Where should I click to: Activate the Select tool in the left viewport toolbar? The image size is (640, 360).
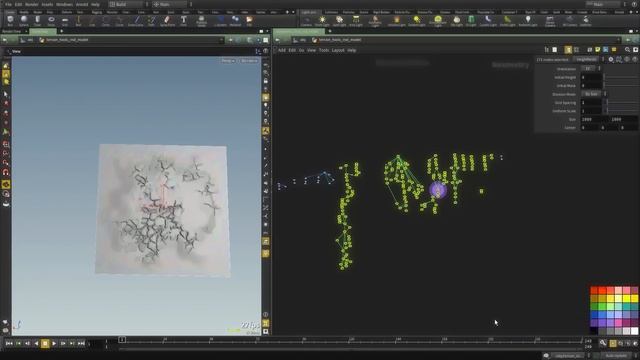(6, 94)
